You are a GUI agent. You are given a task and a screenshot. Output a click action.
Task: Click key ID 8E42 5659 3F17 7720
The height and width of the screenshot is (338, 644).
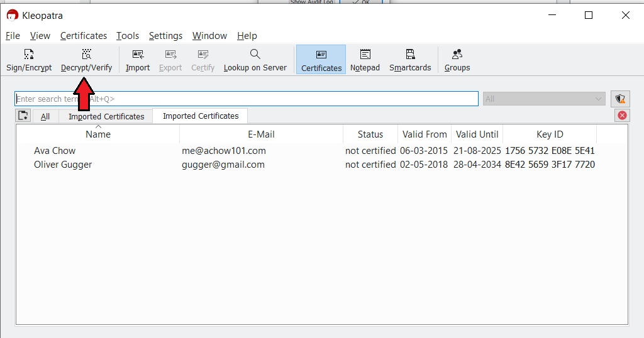[550, 165]
